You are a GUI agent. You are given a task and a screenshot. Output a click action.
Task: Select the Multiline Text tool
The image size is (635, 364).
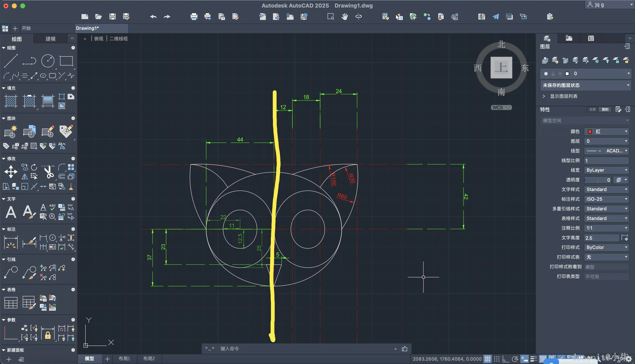(x=11, y=212)
